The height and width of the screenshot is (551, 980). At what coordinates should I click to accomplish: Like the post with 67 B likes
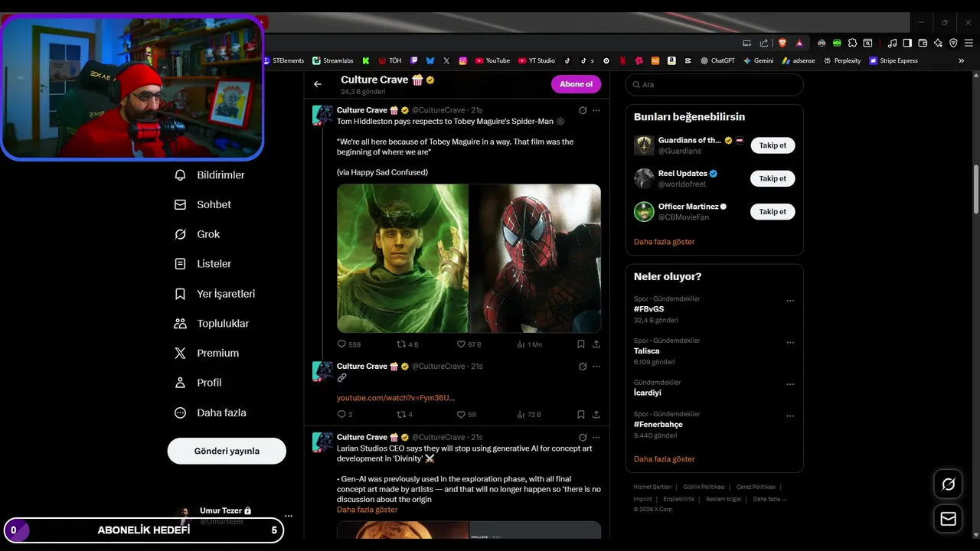click(x=469, y=344)
